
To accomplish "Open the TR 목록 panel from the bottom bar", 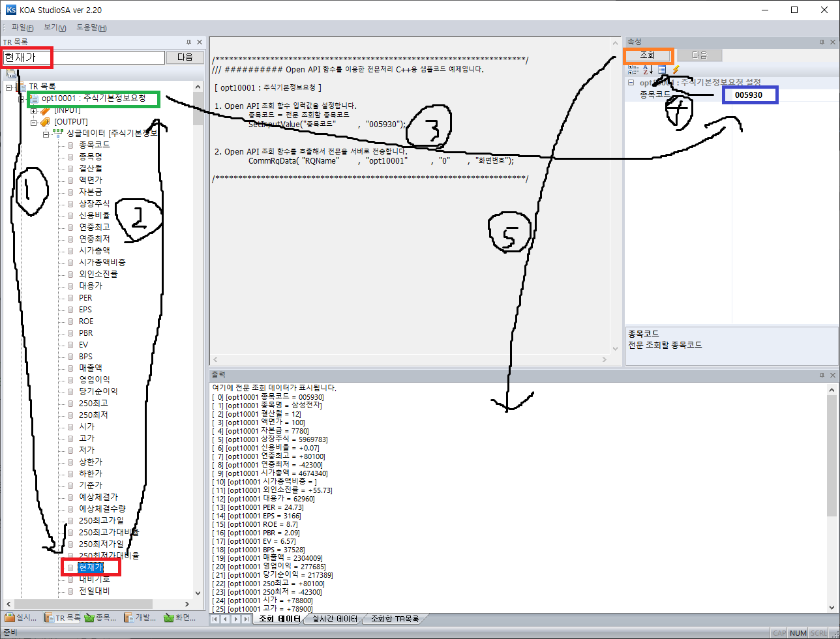I will pos(61,618).
